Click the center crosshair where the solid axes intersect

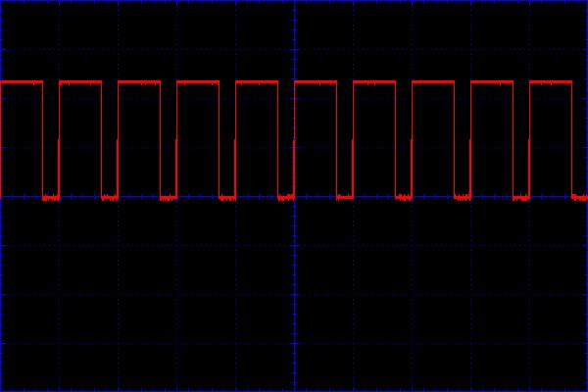click(294, 196)
